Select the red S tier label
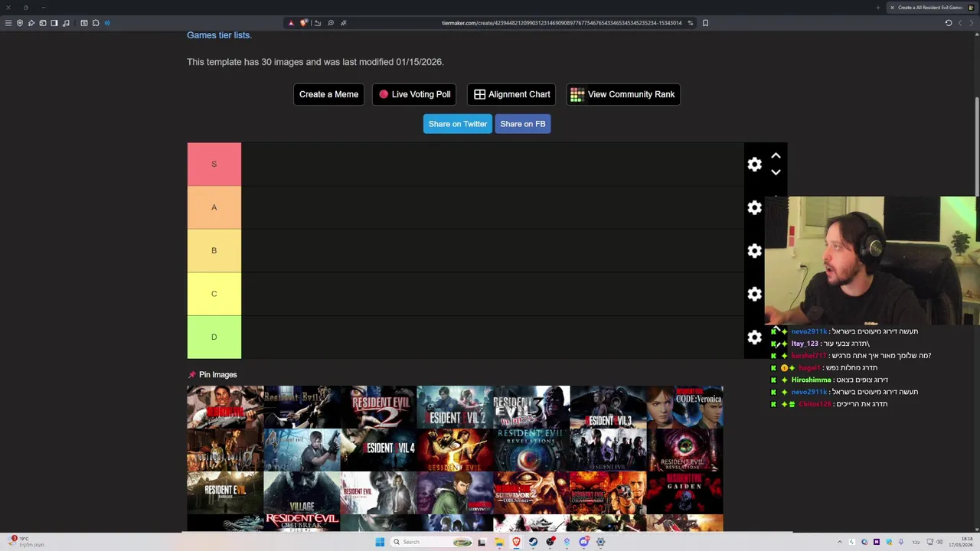980x551 pixels. 214,164
